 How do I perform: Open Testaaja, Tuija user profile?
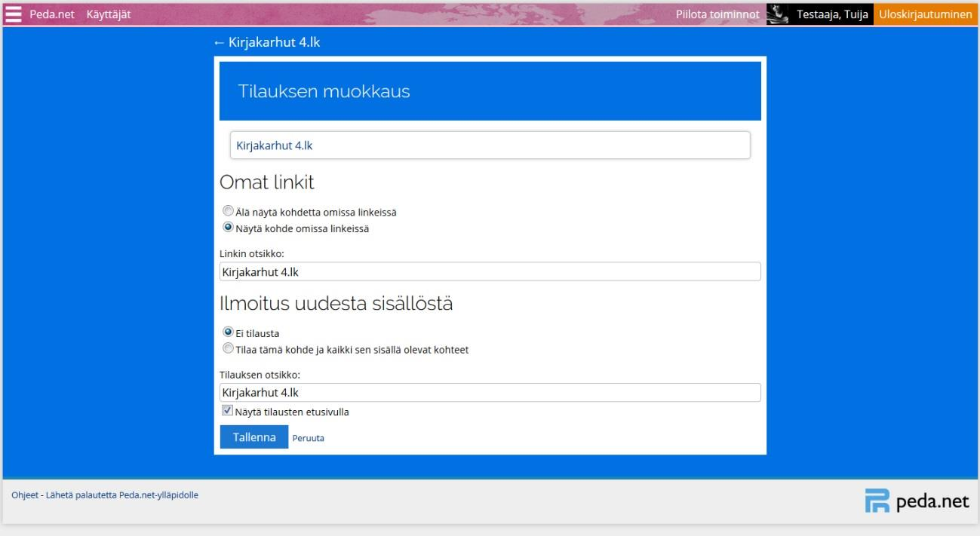pyautogui.click(x=833, y=15)
